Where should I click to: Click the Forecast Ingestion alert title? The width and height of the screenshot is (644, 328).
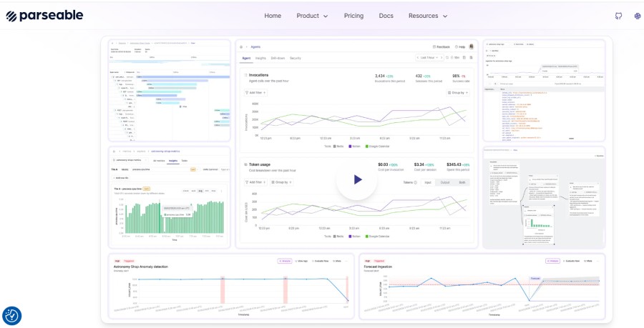(378, 267)
